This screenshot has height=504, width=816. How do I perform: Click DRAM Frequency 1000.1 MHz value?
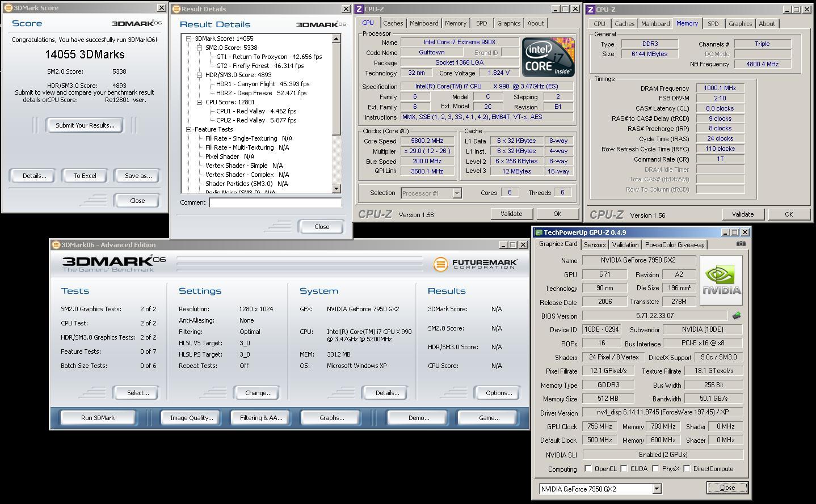(x=720, y=88)
